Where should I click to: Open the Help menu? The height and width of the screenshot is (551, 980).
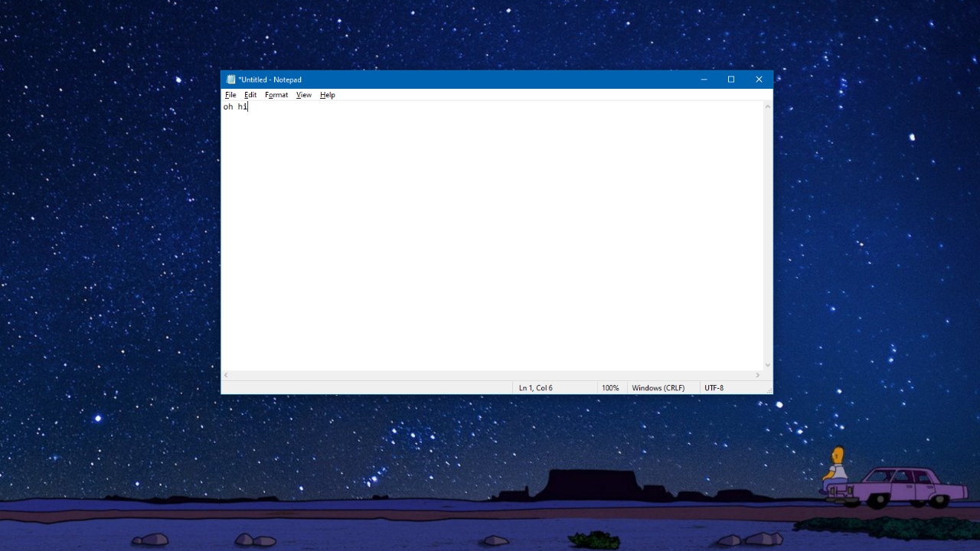pos(327,95)
